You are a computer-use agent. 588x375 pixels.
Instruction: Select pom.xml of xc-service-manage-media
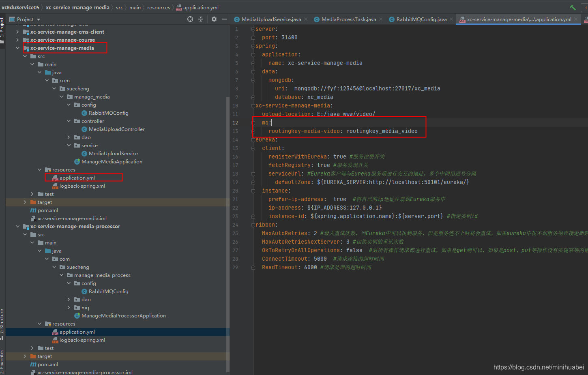click(47, 210)
